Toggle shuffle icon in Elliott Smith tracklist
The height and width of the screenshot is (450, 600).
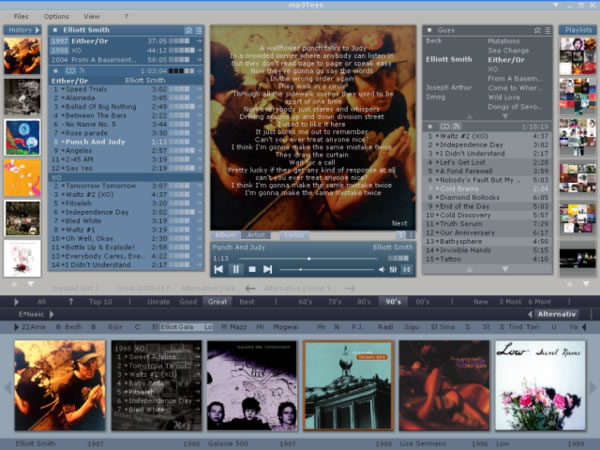82,71
